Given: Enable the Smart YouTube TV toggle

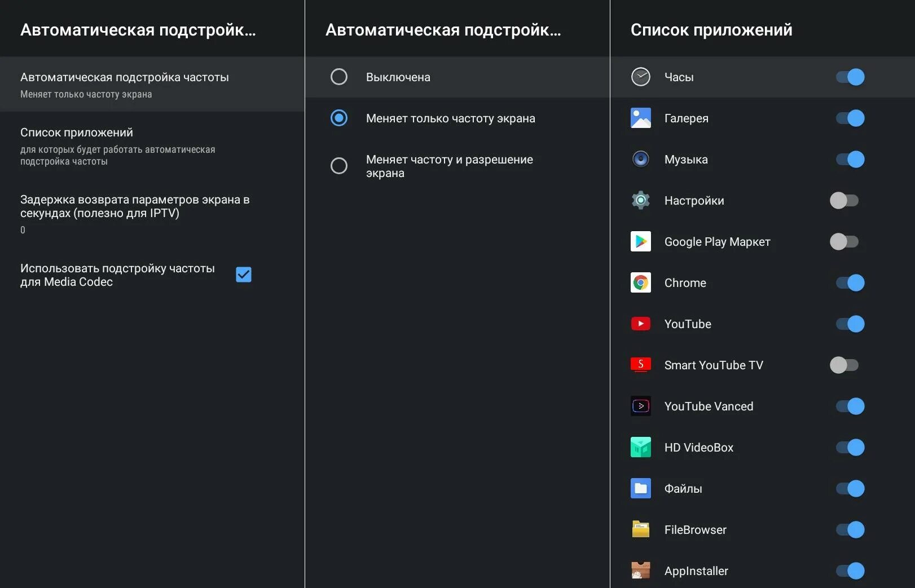Looking at the screenshot, I should (x=844, y=365).
